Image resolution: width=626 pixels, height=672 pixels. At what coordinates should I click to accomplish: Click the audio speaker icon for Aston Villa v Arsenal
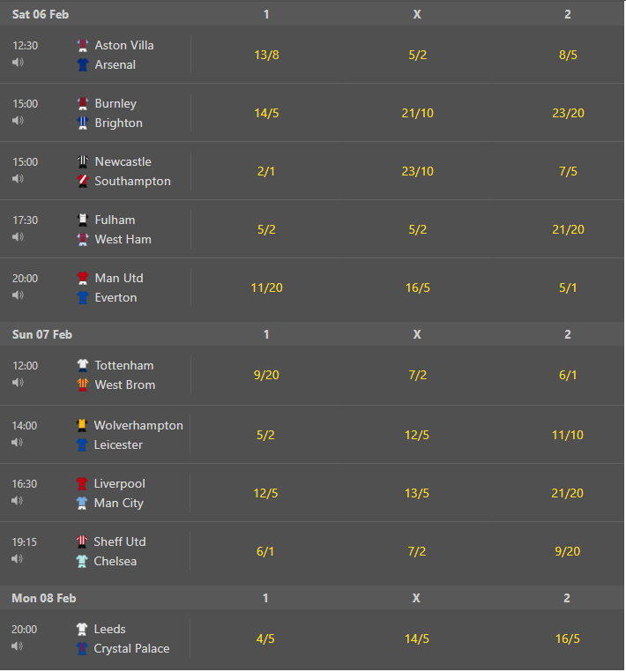click(x=18, y=63)
